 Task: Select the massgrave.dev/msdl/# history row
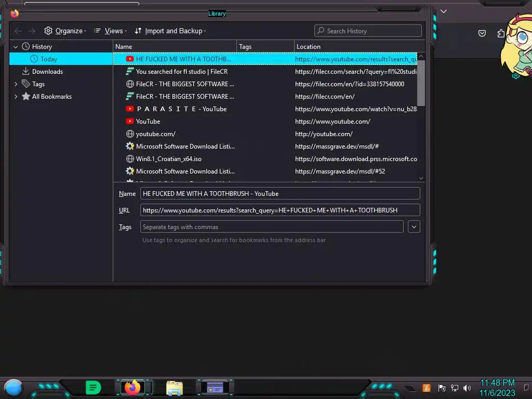[x=265, y=147]
